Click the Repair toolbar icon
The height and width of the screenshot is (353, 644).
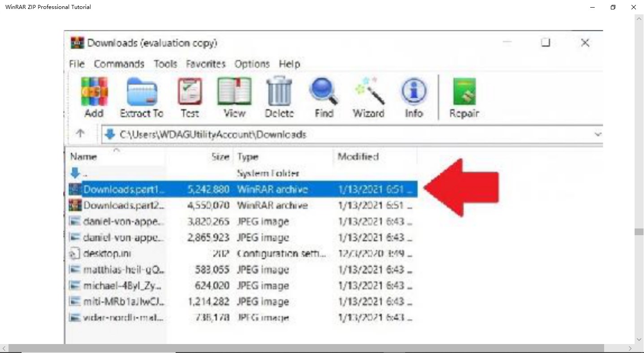click(x=464, y=92)
